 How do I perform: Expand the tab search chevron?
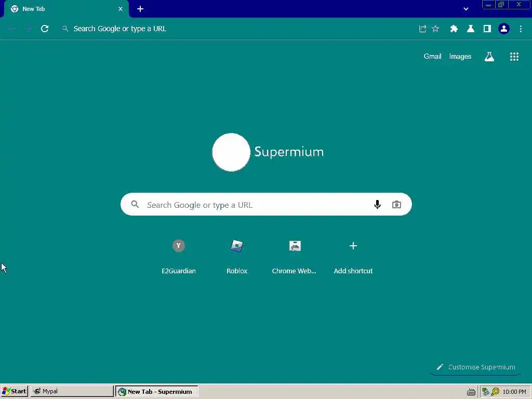466,9
